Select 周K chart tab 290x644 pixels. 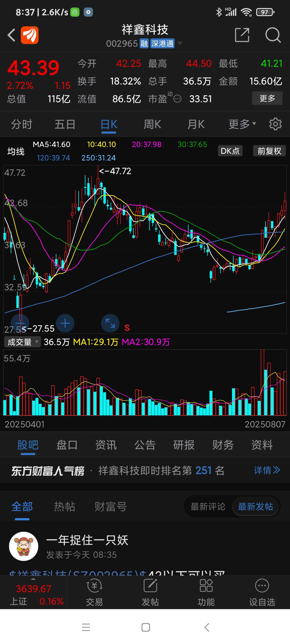pyautogui.click(x=152, y=124)
